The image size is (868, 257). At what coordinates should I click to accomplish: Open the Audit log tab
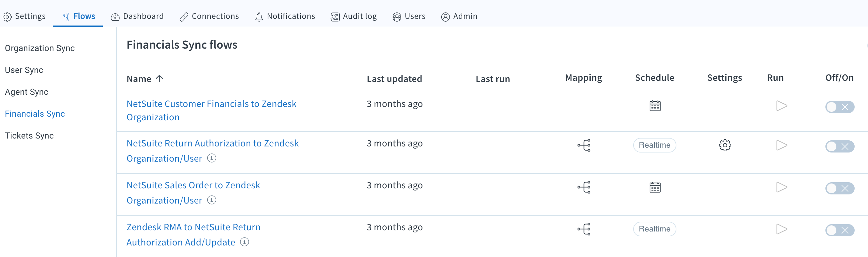pyautogui.click(x=354, y=16)
